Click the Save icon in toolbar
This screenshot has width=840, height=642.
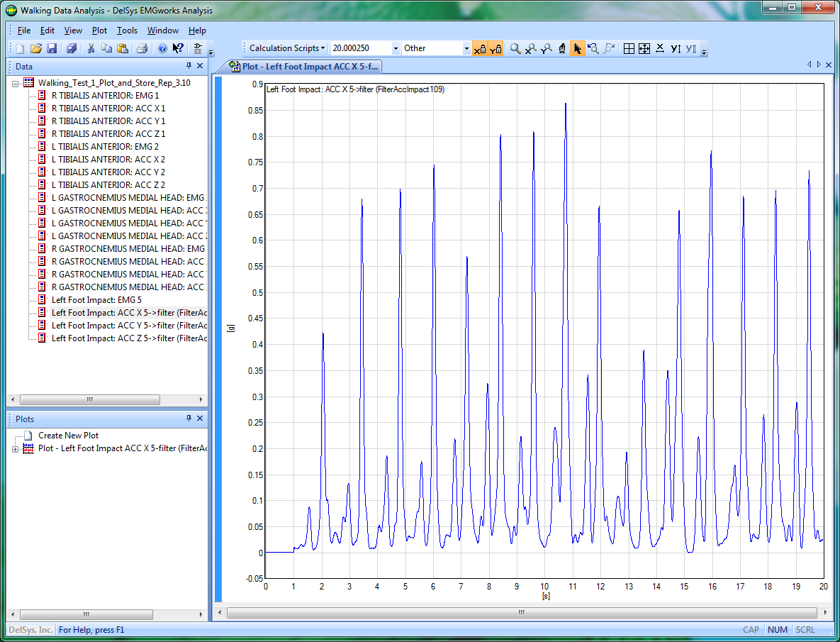[x=52, y=48]
